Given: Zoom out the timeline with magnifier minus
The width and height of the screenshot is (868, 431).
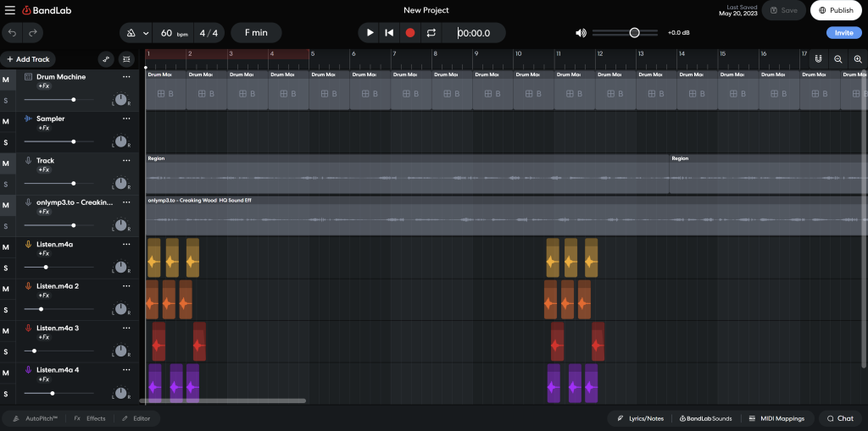Looking at the screenshot, I should [838, 59].
